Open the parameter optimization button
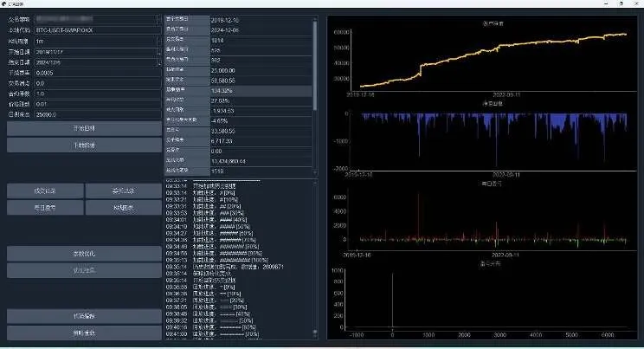644x349 pixels. click(x=84, y=254)
